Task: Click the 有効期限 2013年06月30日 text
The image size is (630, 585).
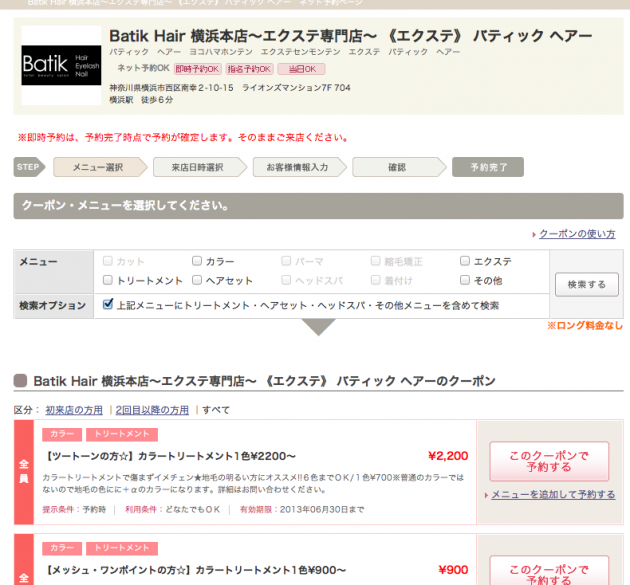Action: click(x=302, y=509)
